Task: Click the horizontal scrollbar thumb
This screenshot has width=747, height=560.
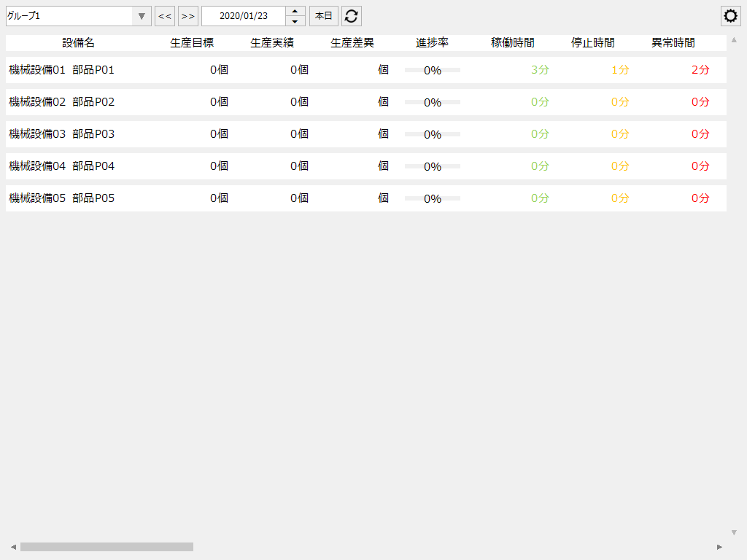Action: 106,545
